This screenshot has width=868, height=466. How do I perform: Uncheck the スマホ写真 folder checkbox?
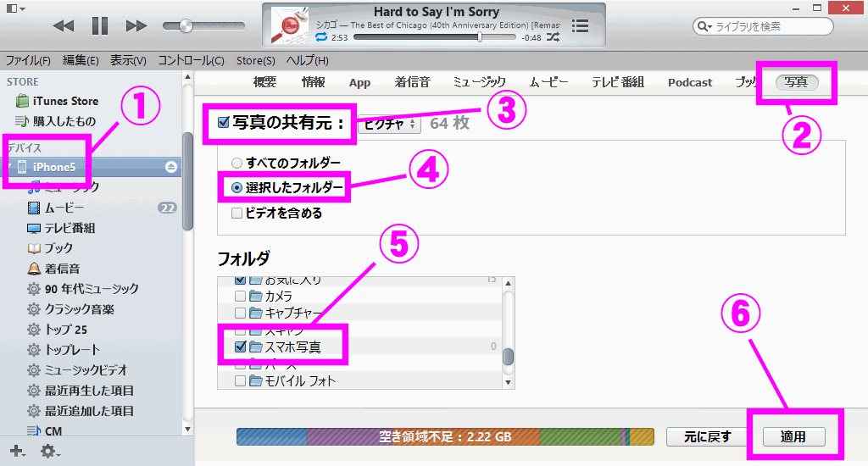(x=240, y=347)
